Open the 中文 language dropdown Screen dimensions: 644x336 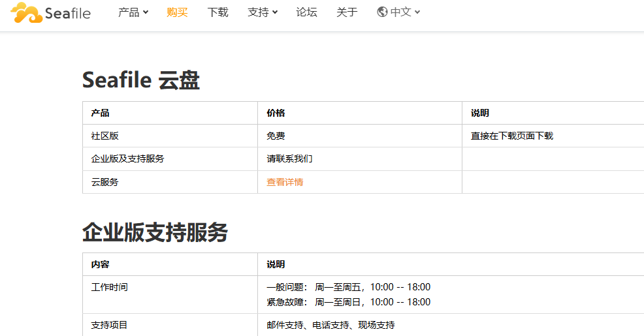[404, 12]
